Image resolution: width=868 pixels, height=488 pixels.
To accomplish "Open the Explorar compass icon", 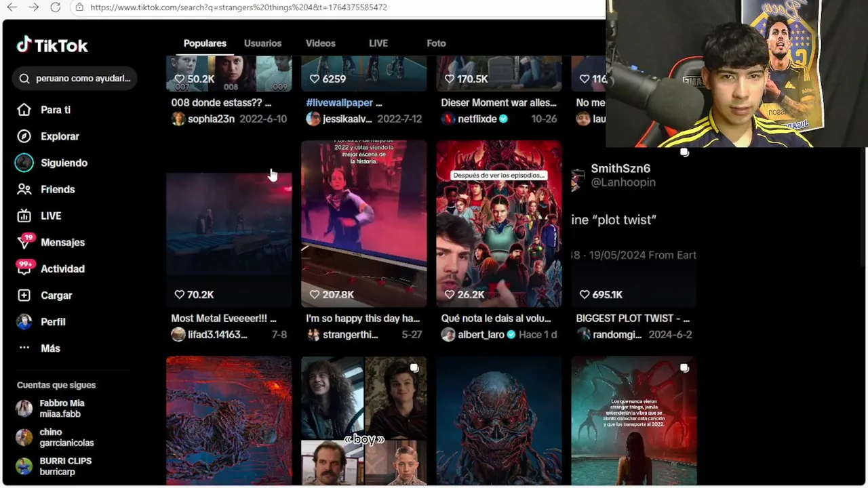I will (24, 136).
